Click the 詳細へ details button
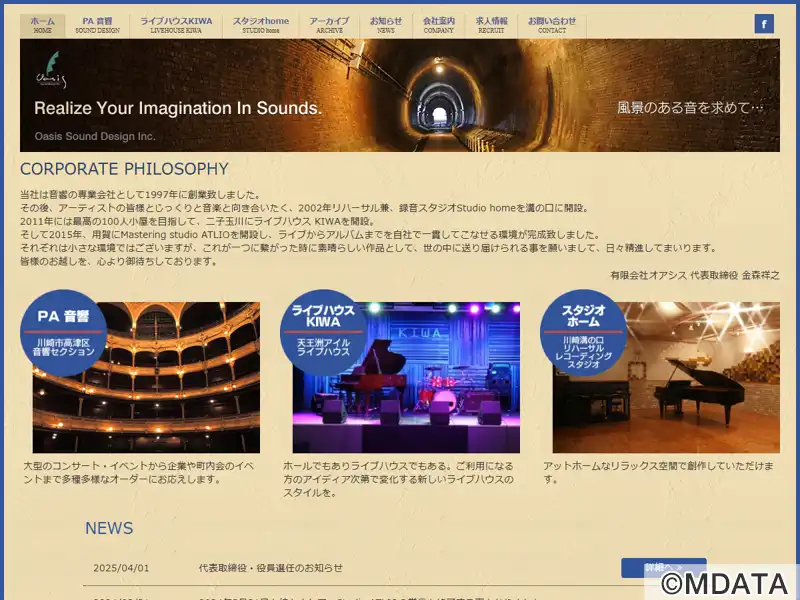The height and width of the screenshot is (600, 800). click(x=664, y=568)
